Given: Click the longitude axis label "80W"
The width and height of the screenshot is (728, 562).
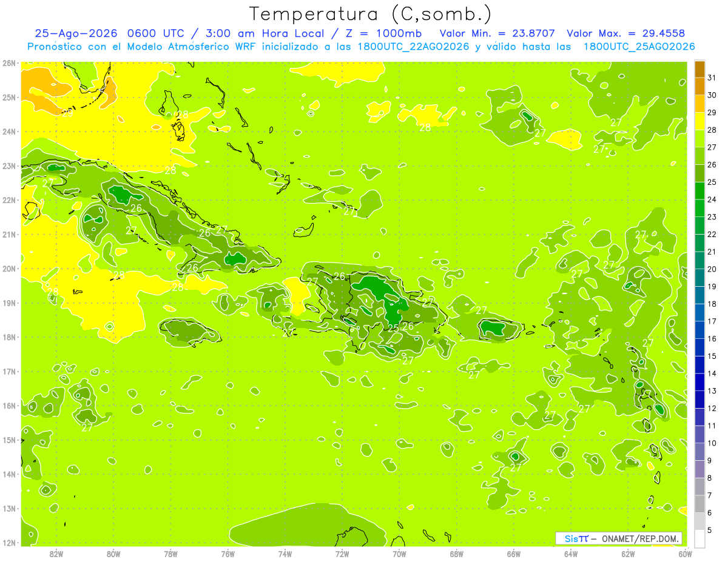Looking at the screenshot, I should pyautogui.click(x=113, y=554).
